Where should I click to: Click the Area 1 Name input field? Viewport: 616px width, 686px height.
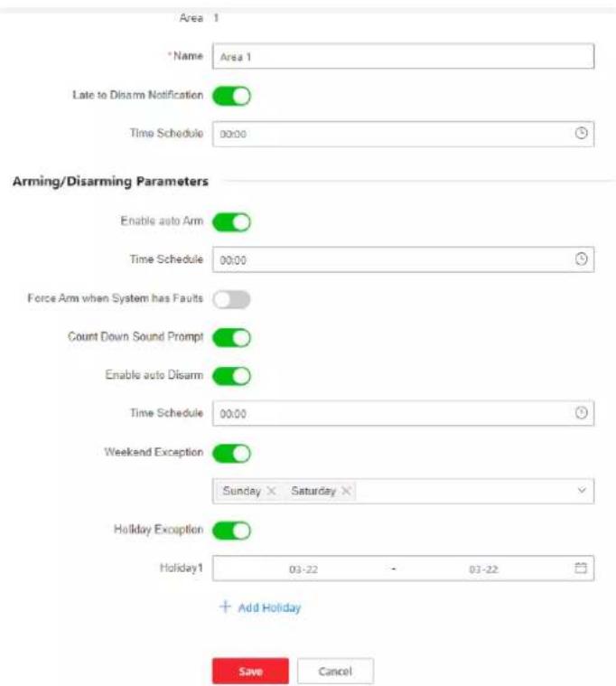(403, 56)
